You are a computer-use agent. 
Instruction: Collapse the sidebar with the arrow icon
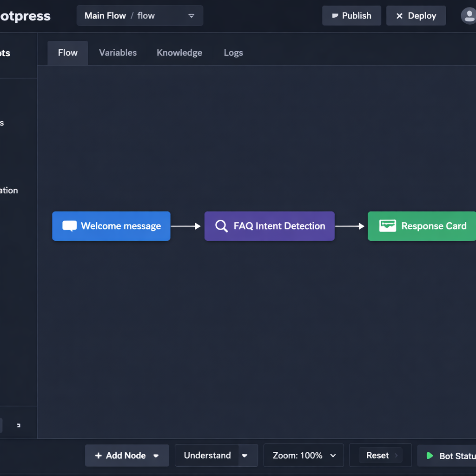coord(19,425)
